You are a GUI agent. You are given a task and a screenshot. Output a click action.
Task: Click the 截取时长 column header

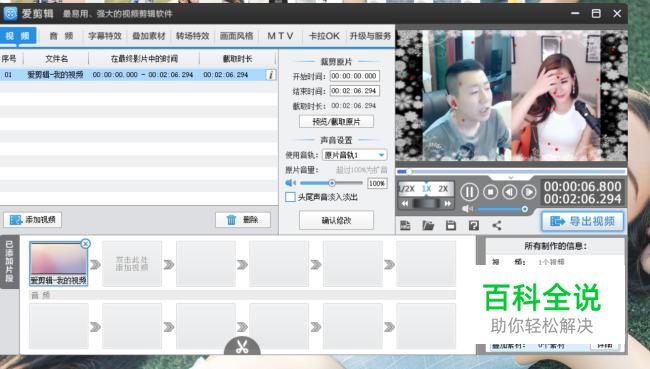(x=238, y=59)
